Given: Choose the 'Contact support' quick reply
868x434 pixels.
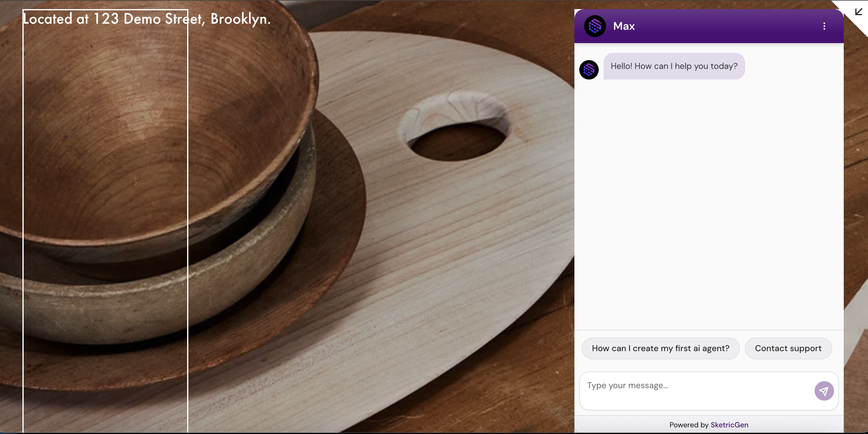Looking at the screenshot, I should [789, 348].
